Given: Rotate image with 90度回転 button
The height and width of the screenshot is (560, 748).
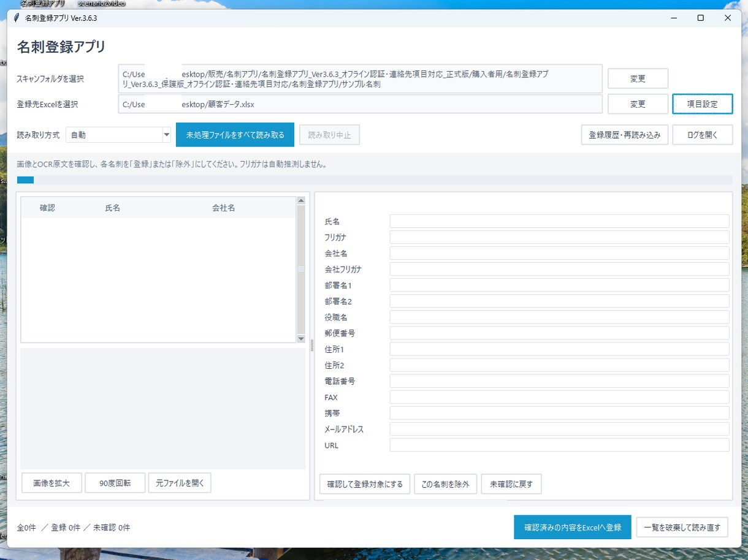Looking at the screenshot, I should coord(115,483).
